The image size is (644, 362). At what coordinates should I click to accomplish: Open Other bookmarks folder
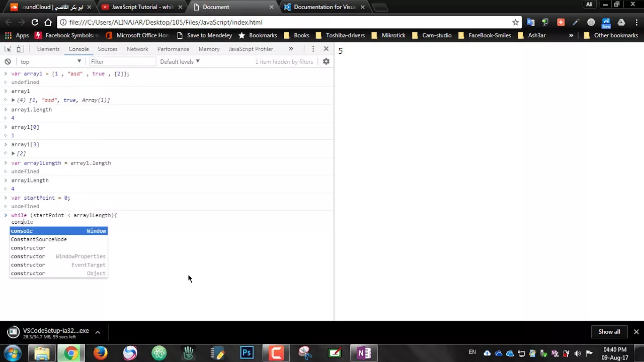(x=611, y=35)
